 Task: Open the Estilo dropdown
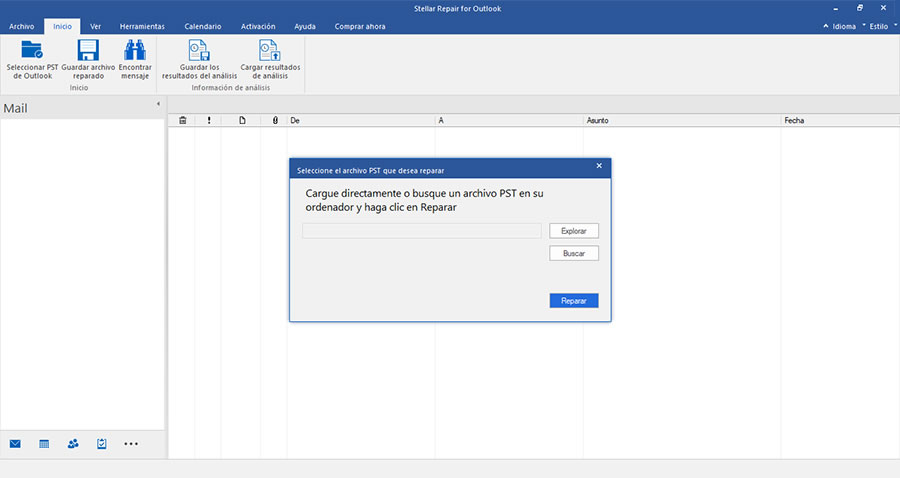tap(879, 26)
